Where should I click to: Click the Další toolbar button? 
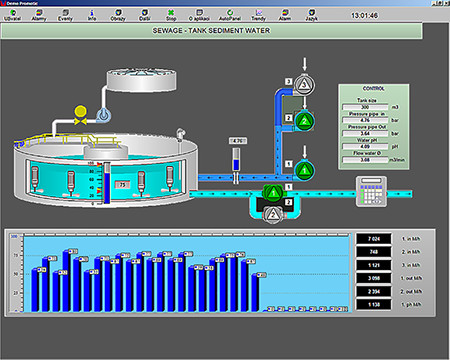144,15
